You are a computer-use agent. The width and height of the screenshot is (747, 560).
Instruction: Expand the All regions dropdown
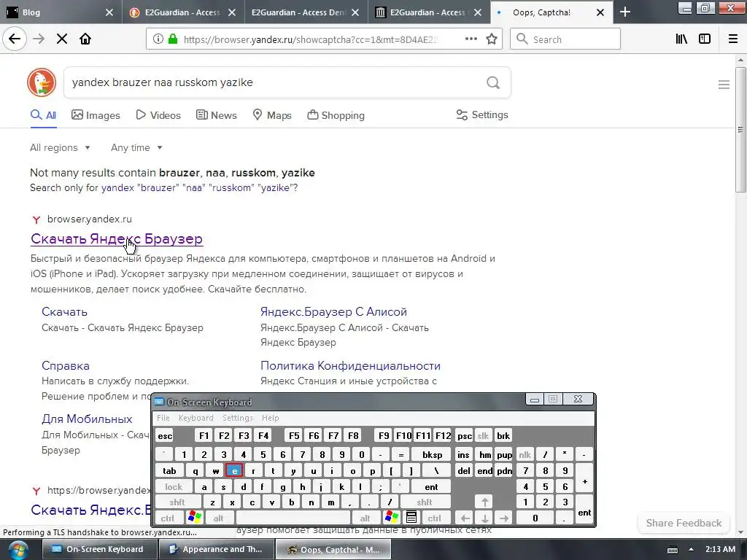60,147
